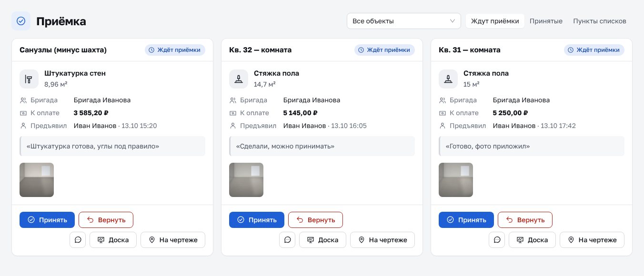Click the Приёмка checkmark icon in header
Screen dimensions: 644x276
[21, 21]
